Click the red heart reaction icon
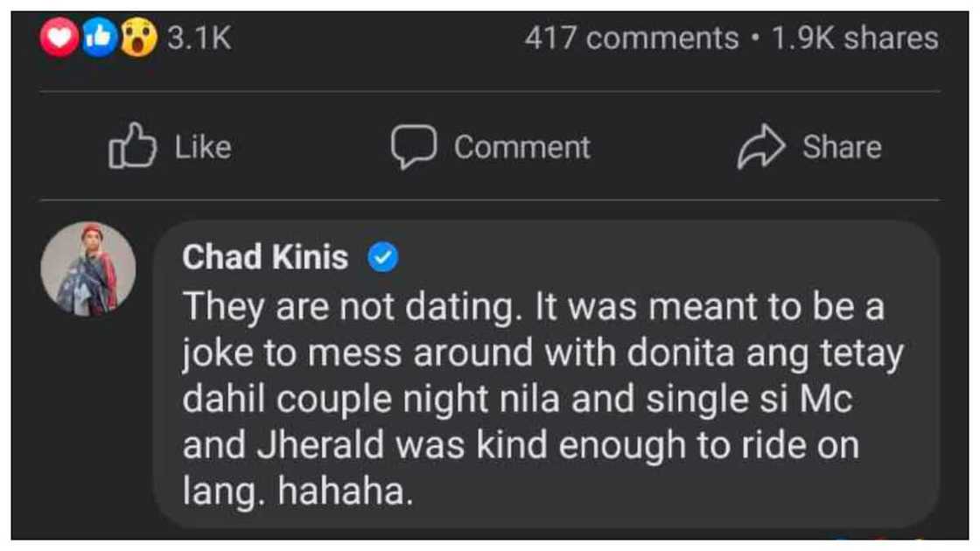 click(59, 38)
